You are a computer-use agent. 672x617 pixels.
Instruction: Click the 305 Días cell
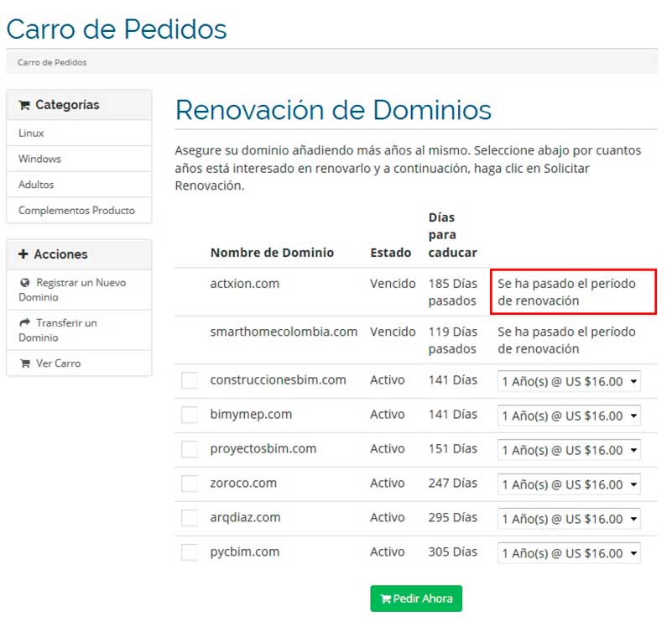pos(453,552)
